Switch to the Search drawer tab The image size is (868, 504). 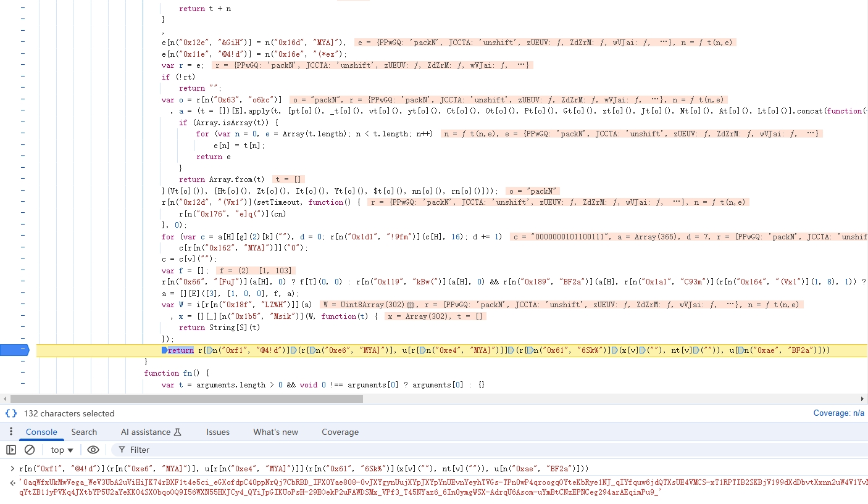click(84, 432)
